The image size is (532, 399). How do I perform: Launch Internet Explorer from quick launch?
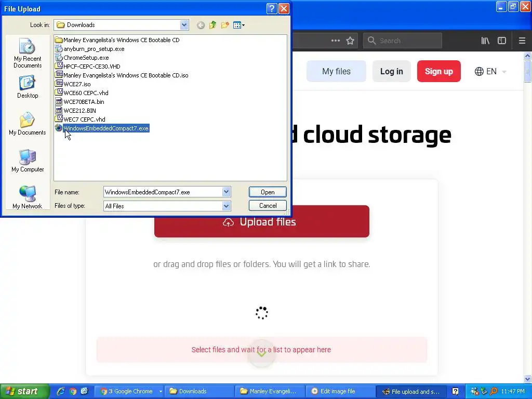[x=61, y=391]
